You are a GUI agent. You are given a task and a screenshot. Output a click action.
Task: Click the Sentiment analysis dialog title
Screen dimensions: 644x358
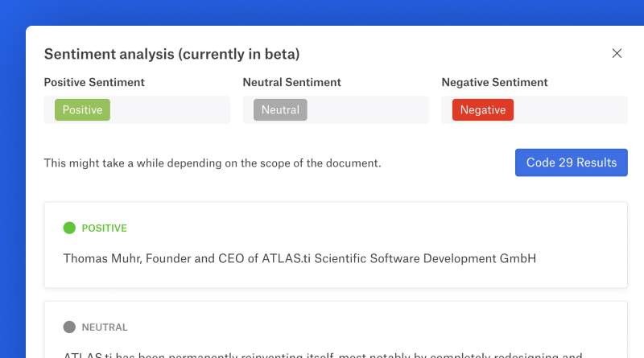[171, 55]
